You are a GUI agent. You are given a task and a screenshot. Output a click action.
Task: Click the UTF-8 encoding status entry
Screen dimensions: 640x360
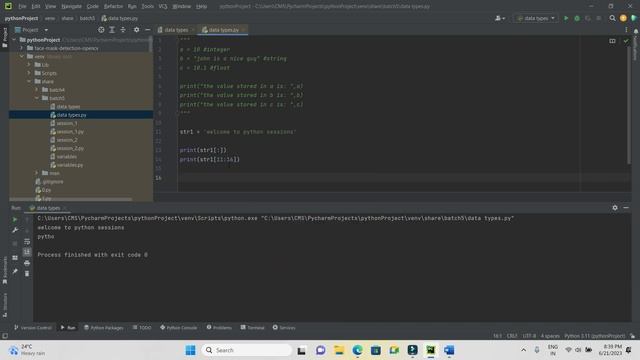coord(529,336)
